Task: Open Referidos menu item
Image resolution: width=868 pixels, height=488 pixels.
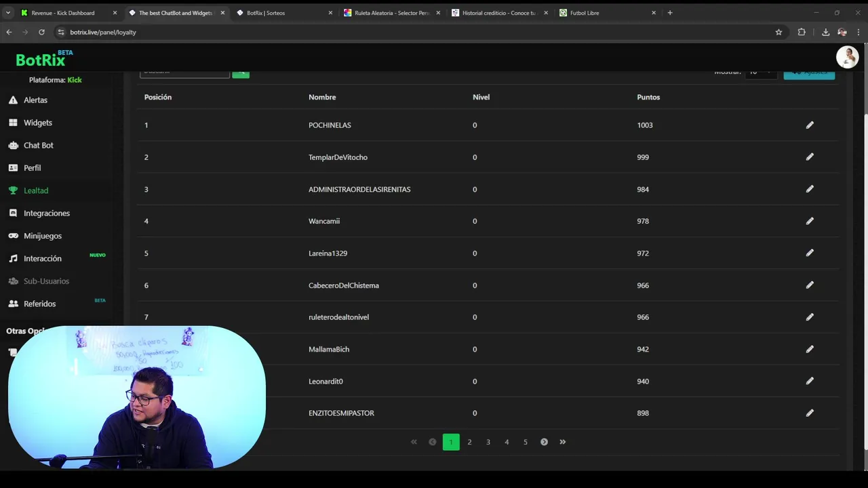Action: coord(39,304)
